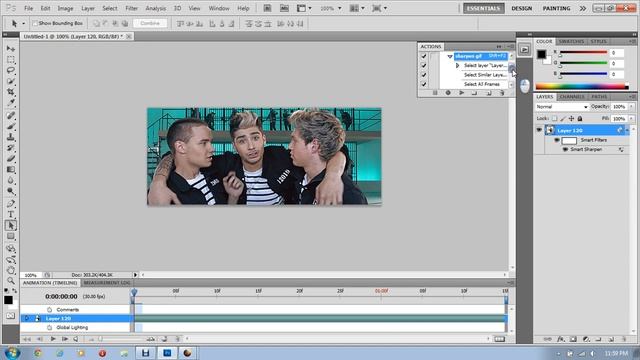Toggle the Select All Frames step checkmark
Screen dimensions: 640x360
click(424, 84)
